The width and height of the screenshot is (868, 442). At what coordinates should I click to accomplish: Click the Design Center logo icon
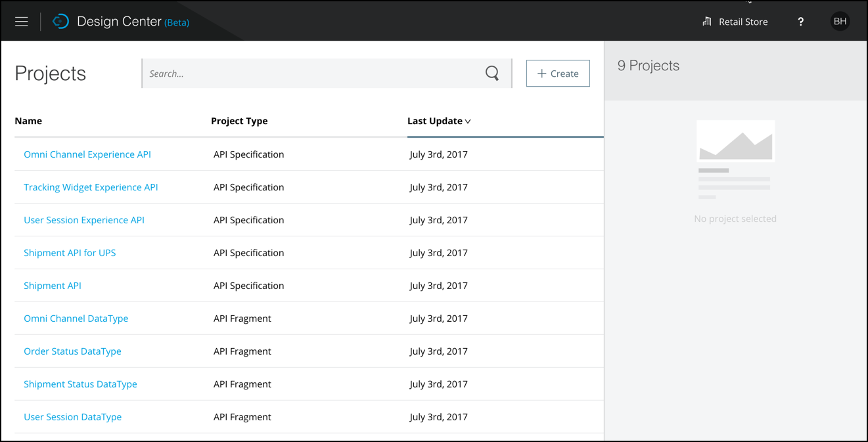tap(60, 22)
